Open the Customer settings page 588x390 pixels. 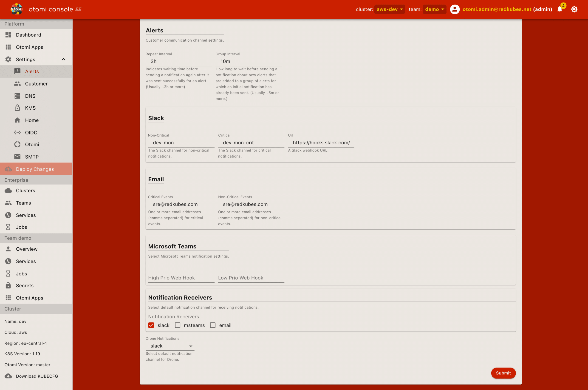click(37, 84)
